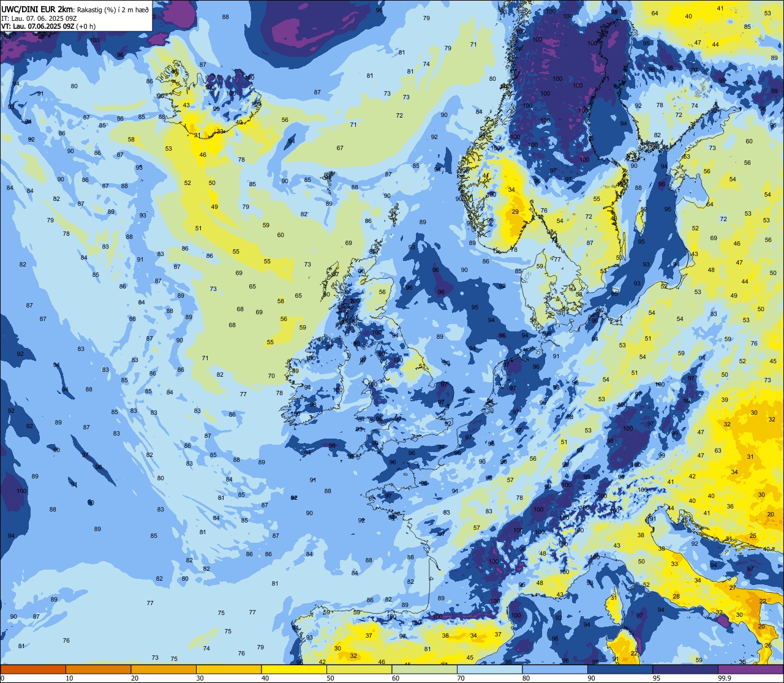Click the map value '28' over central Italy

coord(676,596)
